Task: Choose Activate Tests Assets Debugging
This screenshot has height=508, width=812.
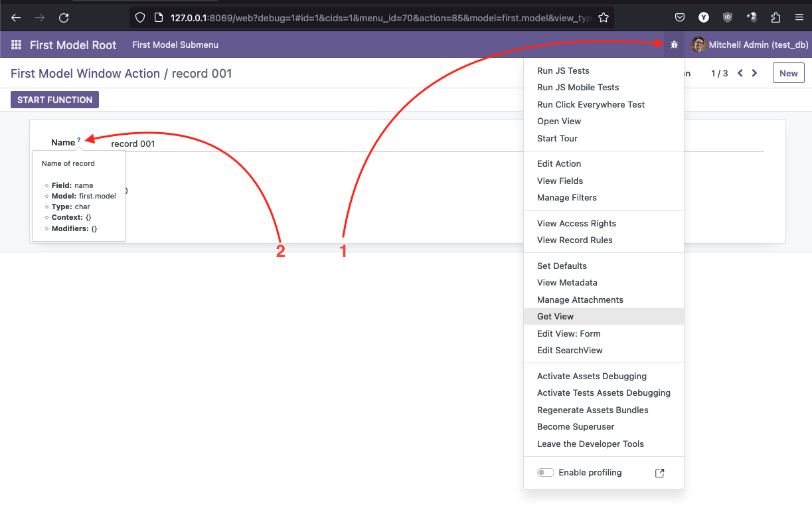Action: point(604,392)
